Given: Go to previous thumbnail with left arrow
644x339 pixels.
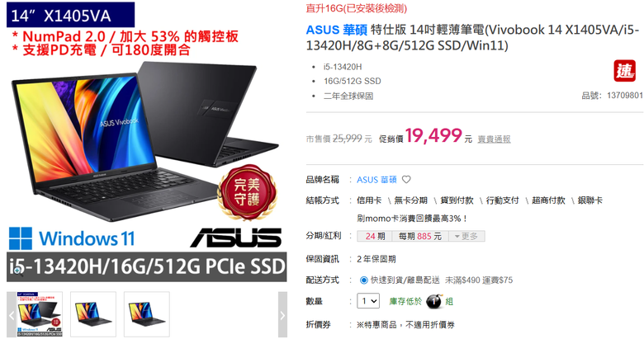Looking at the screenshot, I should [12, 315].
